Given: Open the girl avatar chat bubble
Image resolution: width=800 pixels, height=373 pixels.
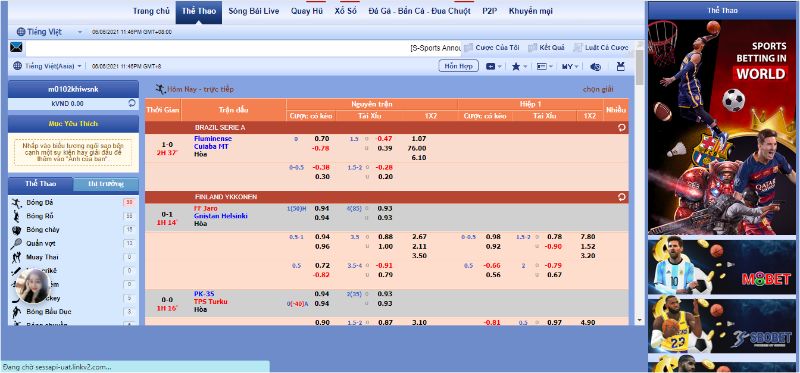Looking at the screenshot, I should (x=33, y=286).
